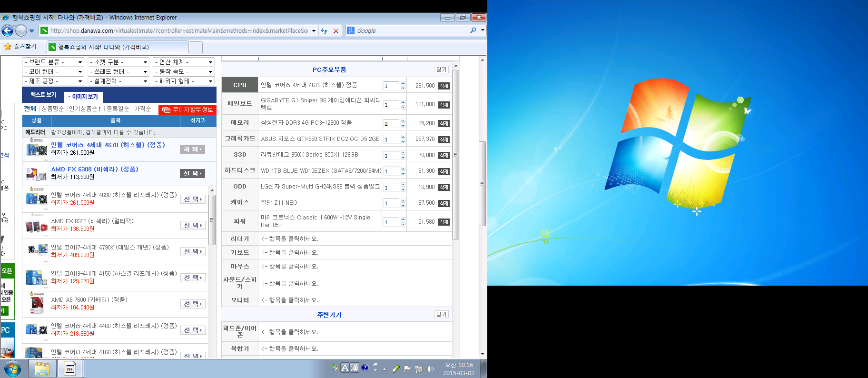Open the 동작 속도 dropdown
The image size is (868, 378).
(184, 71)
